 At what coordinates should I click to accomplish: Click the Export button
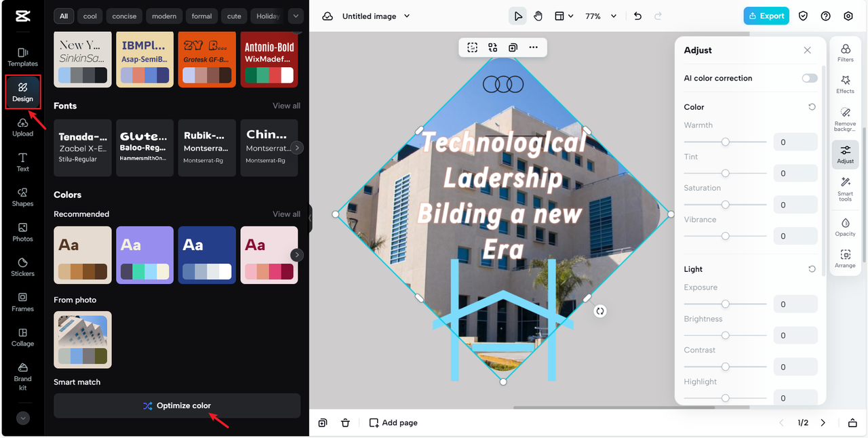pos(766,16)
